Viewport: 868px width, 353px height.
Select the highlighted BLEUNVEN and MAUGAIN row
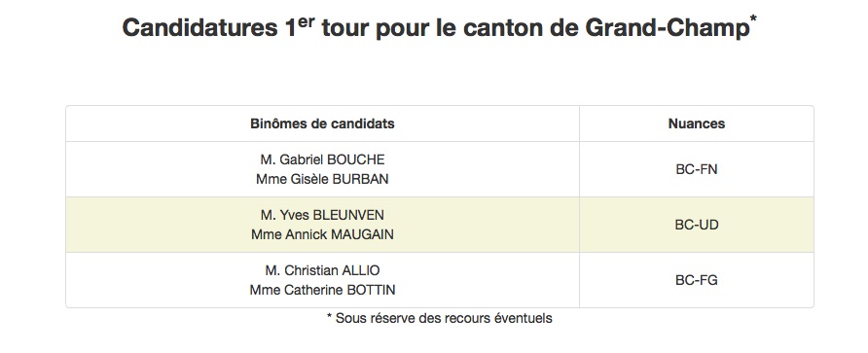pyautogui.click(x=440, y=225)
